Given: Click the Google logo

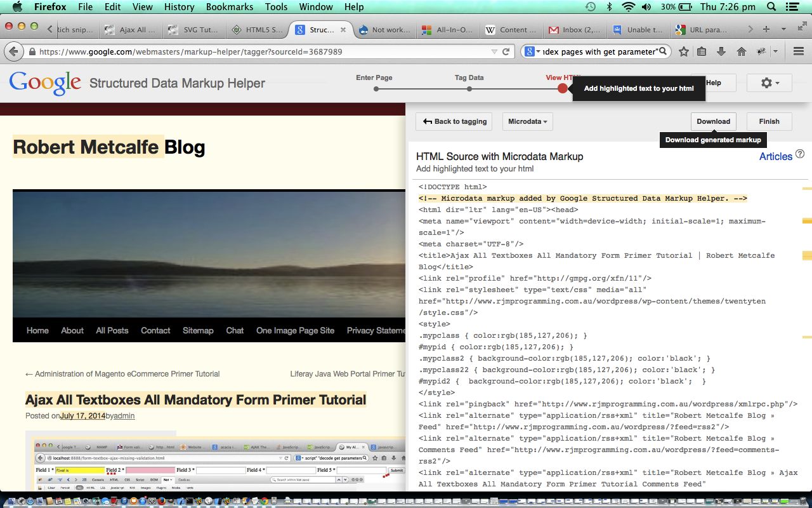Looking at the screenshot, I should (45, 83).
